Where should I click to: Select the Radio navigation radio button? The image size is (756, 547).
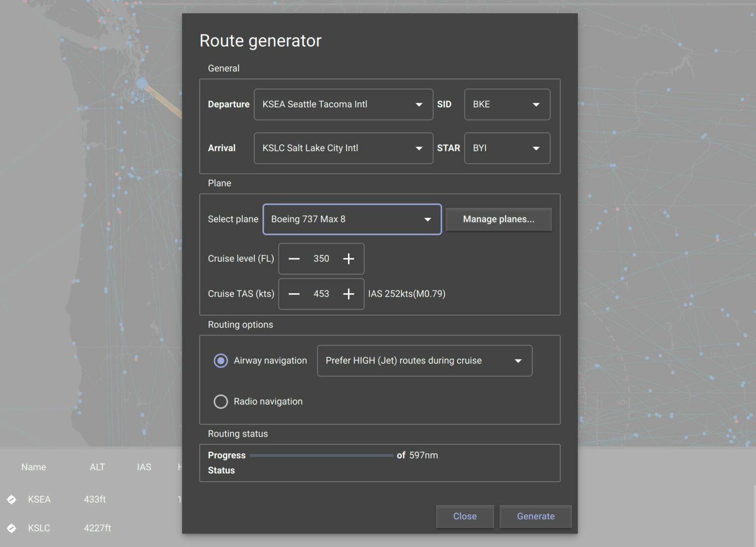tap(220, 401)
